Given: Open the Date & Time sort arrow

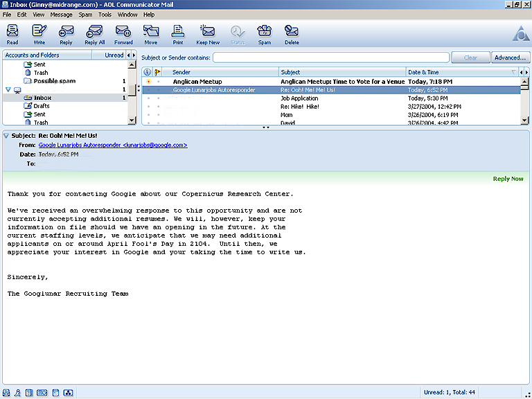Looking at the screenshot, I should [513, 72].
